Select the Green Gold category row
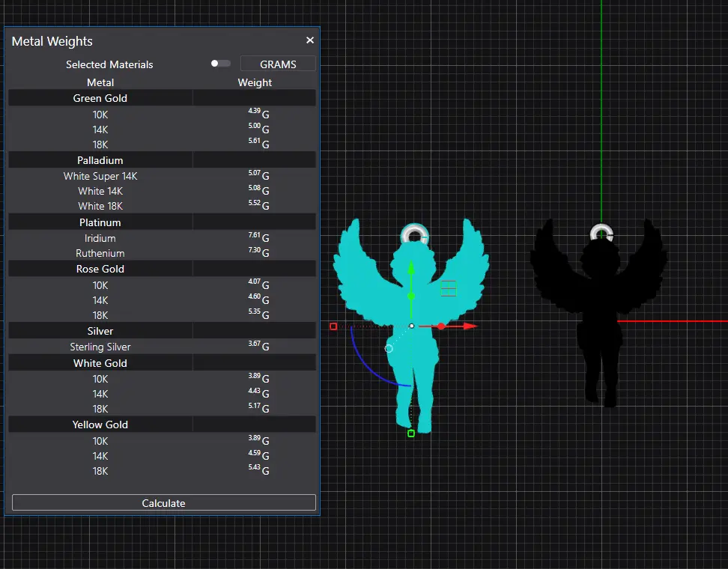Image resolution: width=728 pixels, height=569 pixels. coord(100,98)
